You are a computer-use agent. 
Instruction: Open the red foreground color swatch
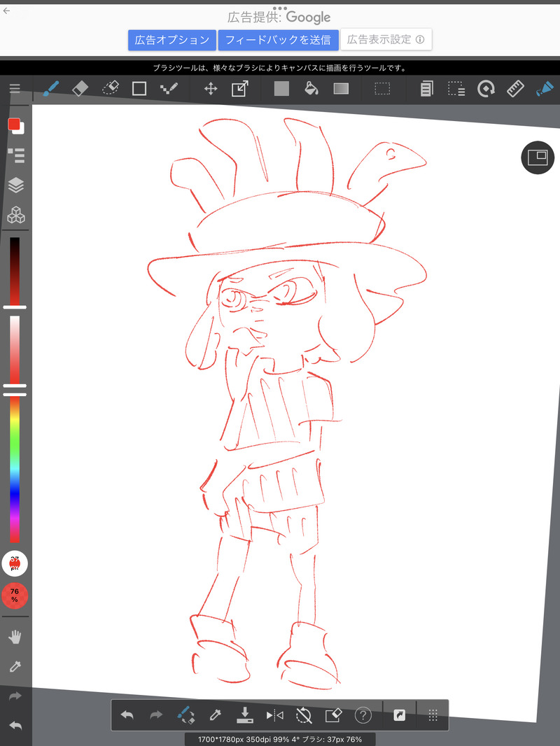pyautogui.click(x=14, y=125)
